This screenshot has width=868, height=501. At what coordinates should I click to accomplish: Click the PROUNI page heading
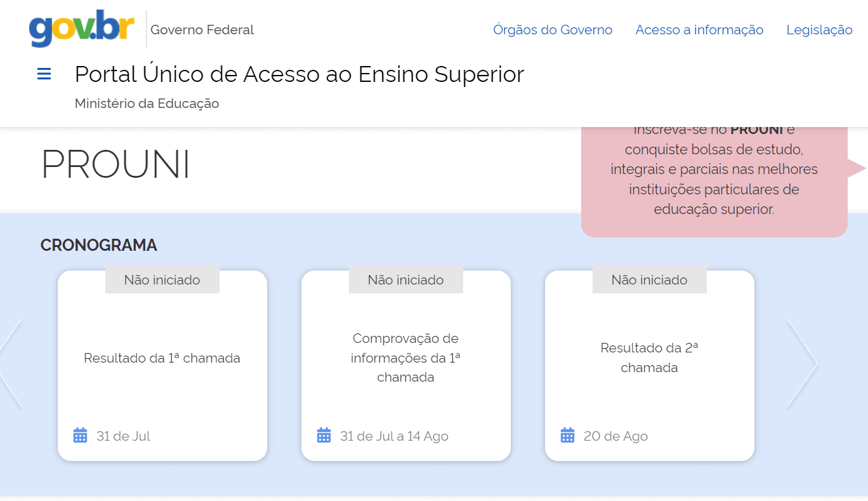[x=115, y=164]
